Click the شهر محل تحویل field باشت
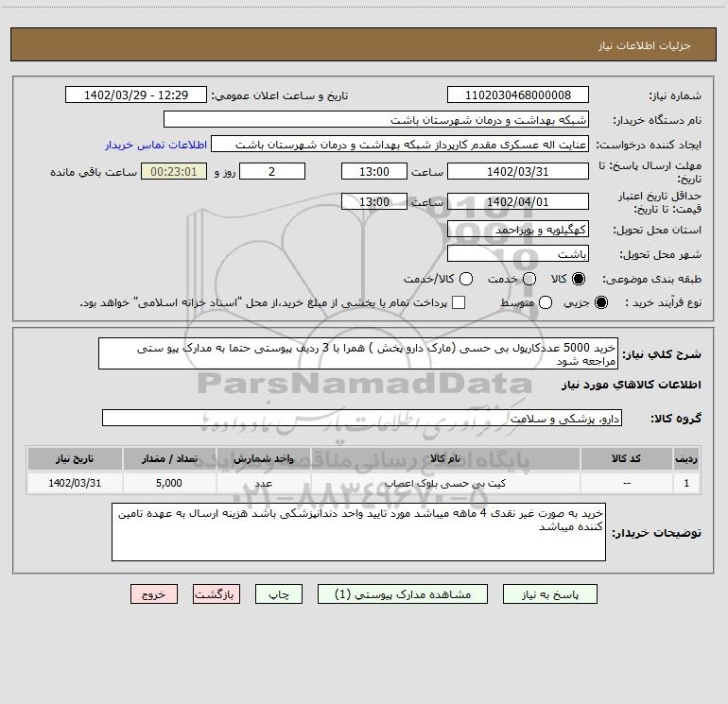Screen dimensions: 728x704 point(517,254)
